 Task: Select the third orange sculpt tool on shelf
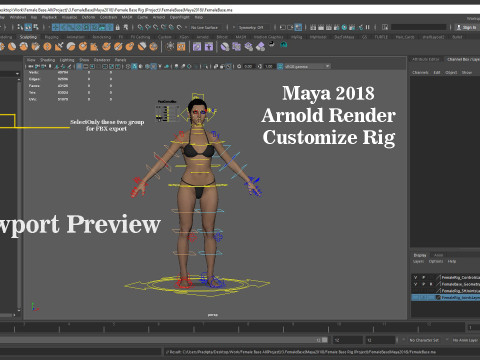[24, 46]
